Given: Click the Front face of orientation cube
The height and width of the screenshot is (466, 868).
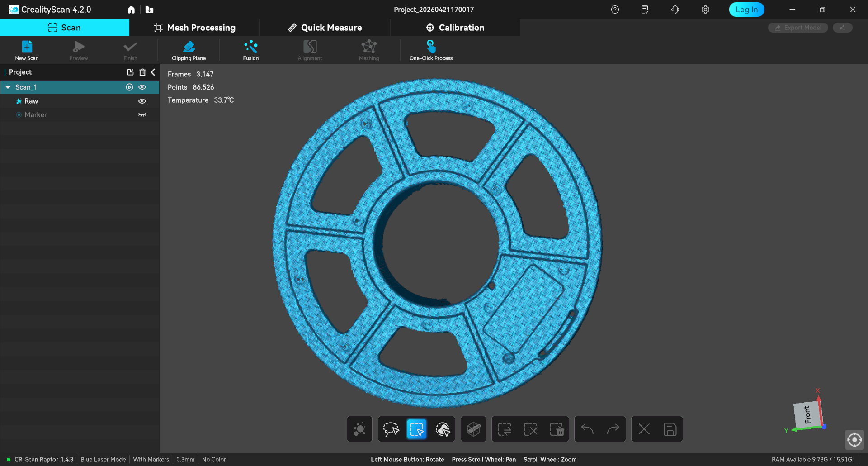Looking at the screenshot, I should tap(807, 414).
